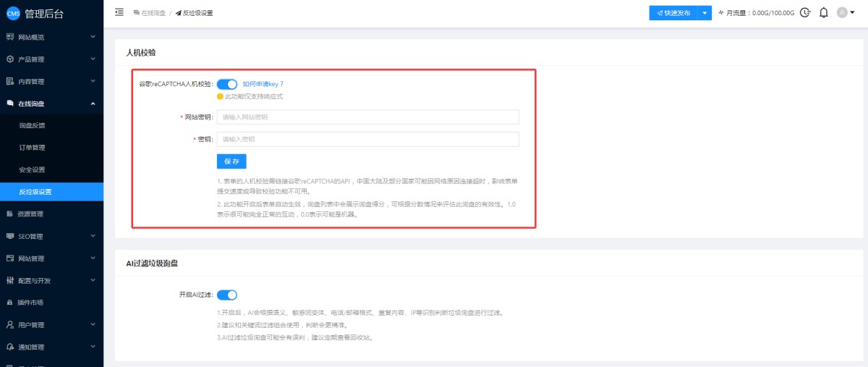This screenshot has width=868, height=367.
Task: Click the 用户管理 person icon
Action: point(10,325)
